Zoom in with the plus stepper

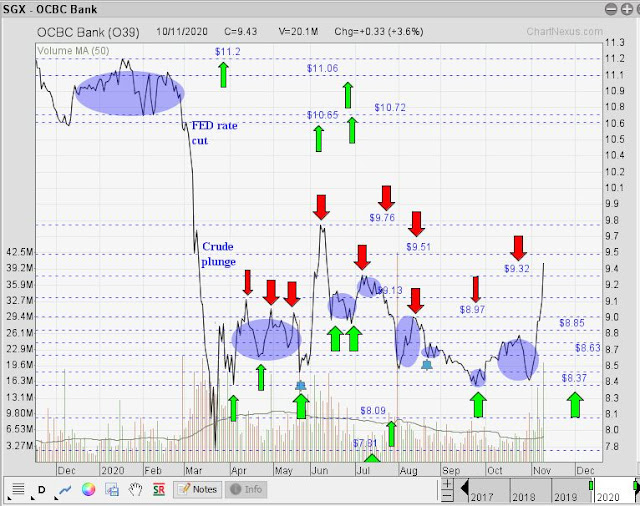click(447, 483)
